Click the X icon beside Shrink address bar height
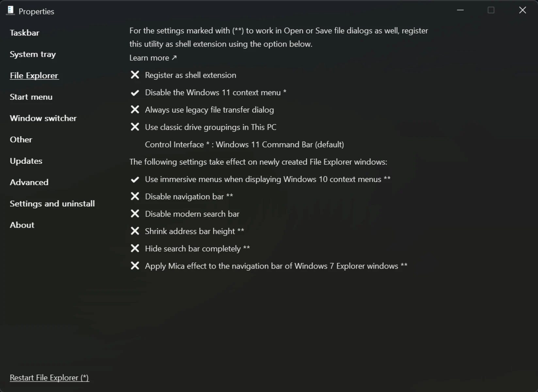The height and width of the screenshot is (392, 538). [135, 231]
